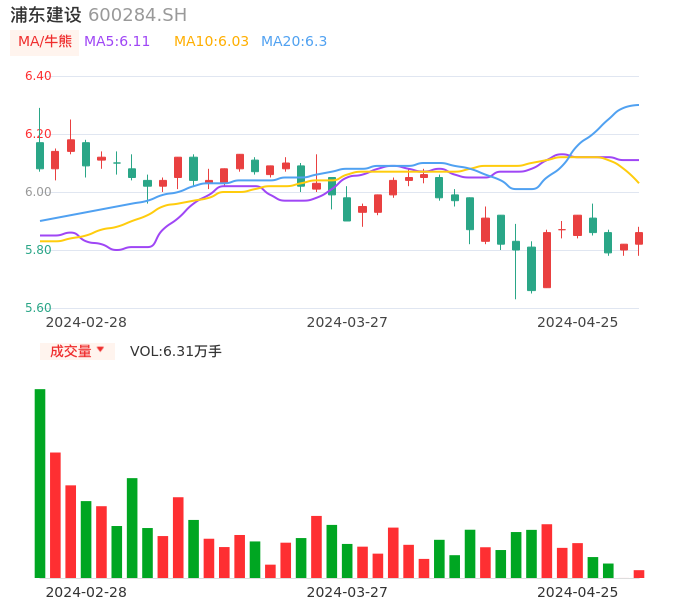Select the 5.80 price axis label

[38, 250]
